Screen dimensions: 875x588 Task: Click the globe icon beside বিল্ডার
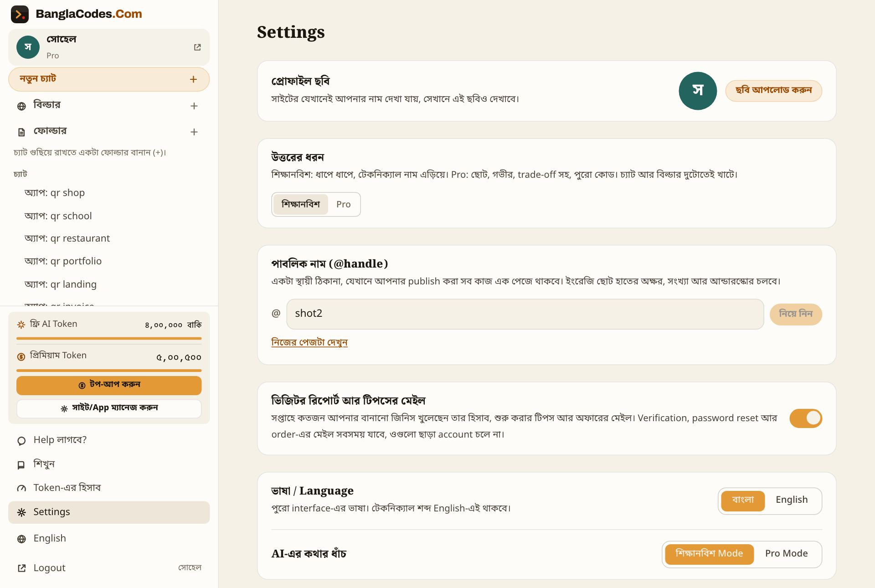(x=21, y=106)
